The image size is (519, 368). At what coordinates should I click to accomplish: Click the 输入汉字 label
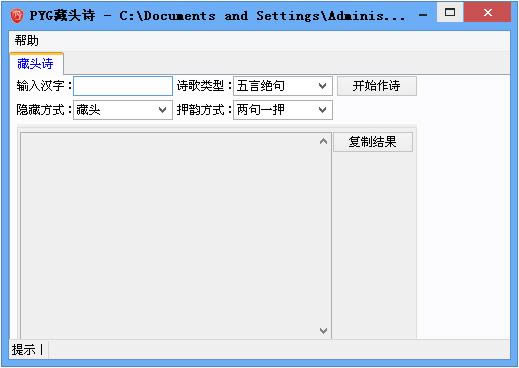44,86
